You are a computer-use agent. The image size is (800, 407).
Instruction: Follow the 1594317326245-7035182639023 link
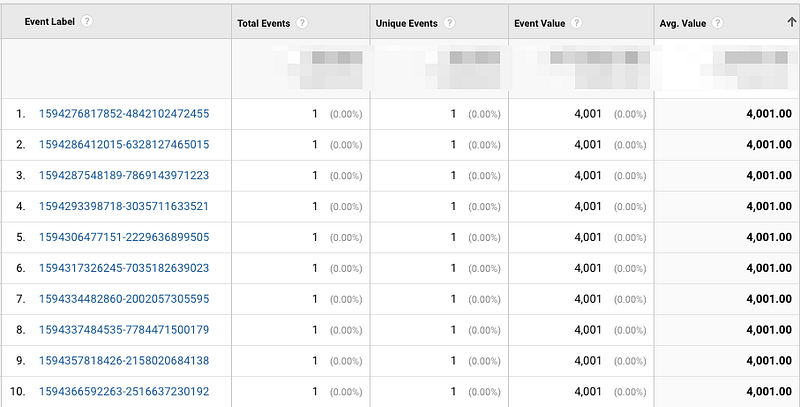pos(124,269)
